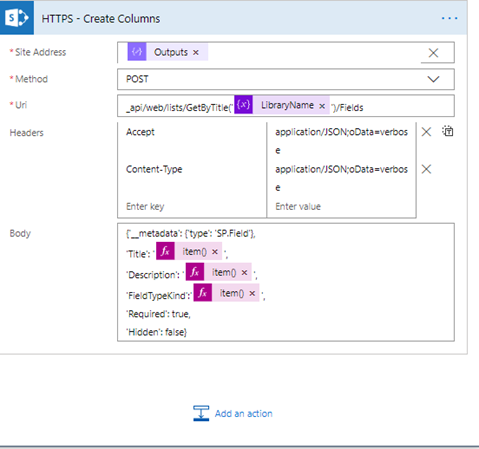Select the LibraryName variable token

point(282,105)
